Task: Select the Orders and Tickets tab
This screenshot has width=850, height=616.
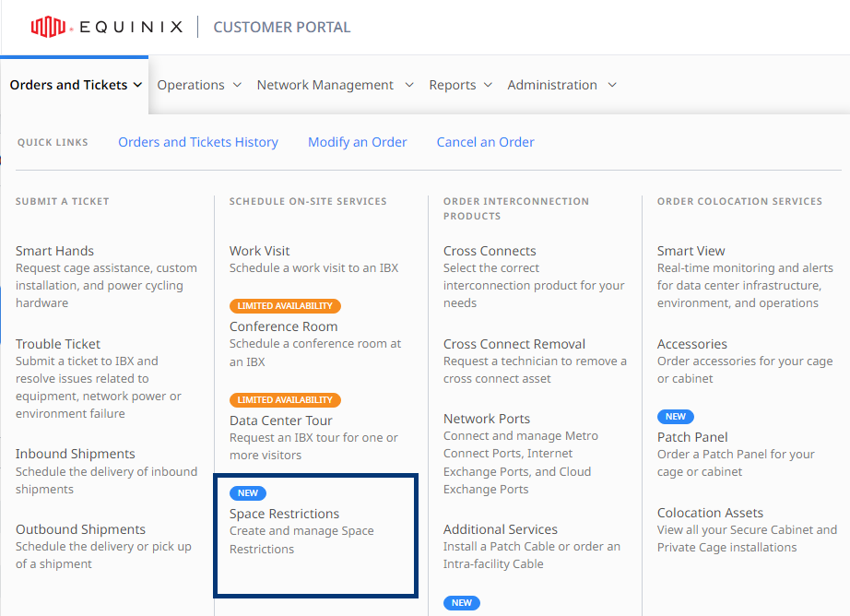Action: (76, 85)
